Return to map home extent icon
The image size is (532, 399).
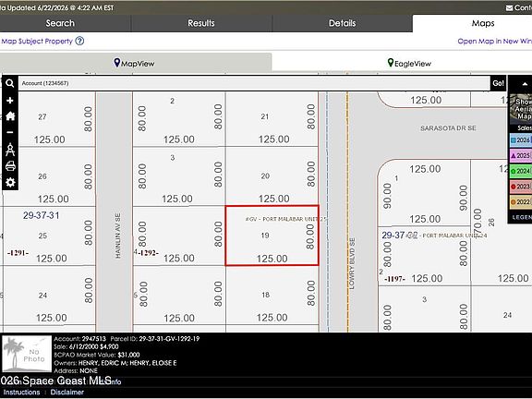(x=10, y=116)
